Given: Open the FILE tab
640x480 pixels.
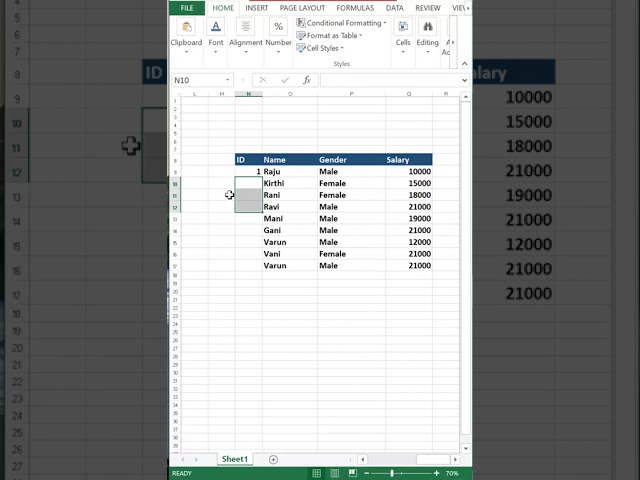Looking at the screenshot, I should tap(187, 8).
